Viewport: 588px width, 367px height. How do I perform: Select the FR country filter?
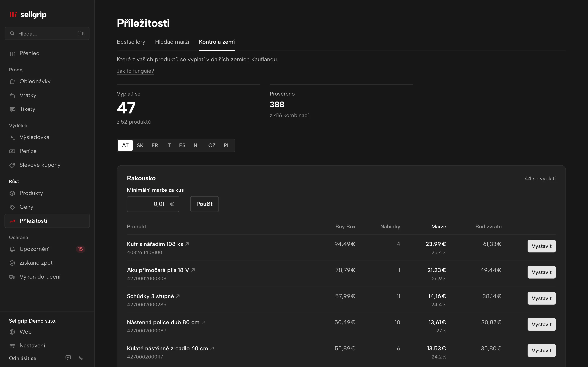point(155,145)
